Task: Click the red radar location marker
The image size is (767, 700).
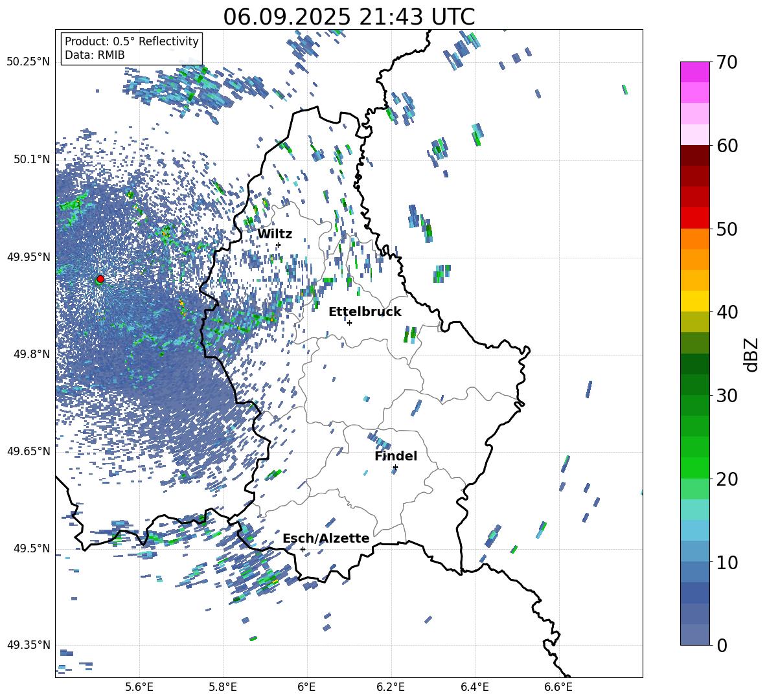Action: point(100,279)
